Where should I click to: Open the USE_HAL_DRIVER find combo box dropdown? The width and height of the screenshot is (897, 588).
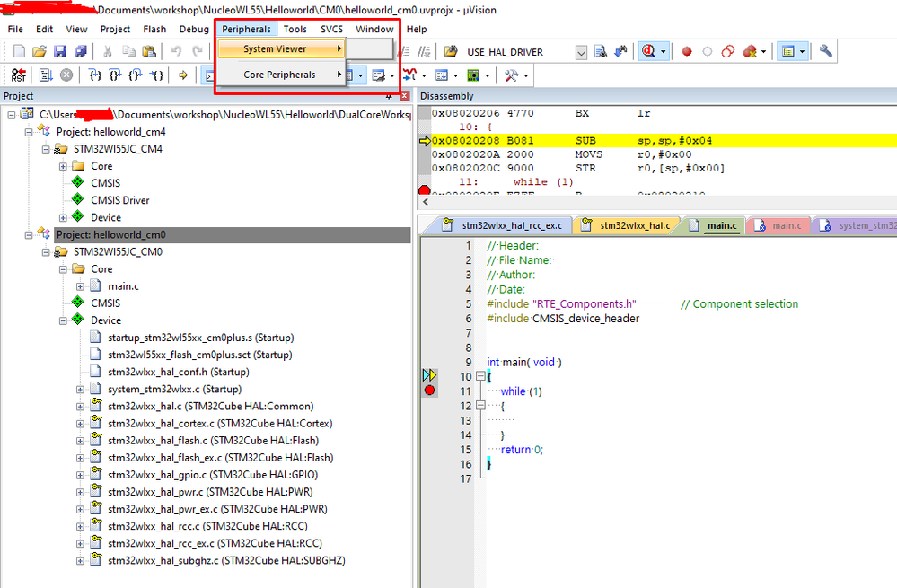coord(581,52)
